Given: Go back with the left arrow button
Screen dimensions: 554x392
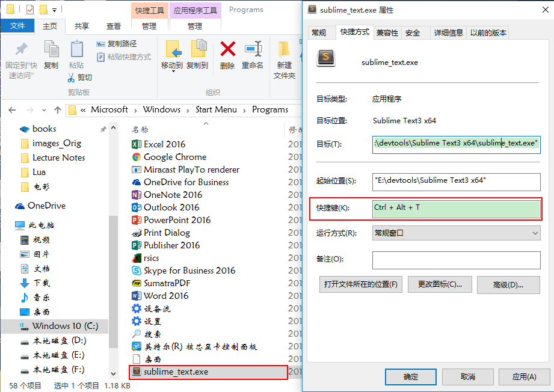Looking at the screenshot, I should point(13,110).
